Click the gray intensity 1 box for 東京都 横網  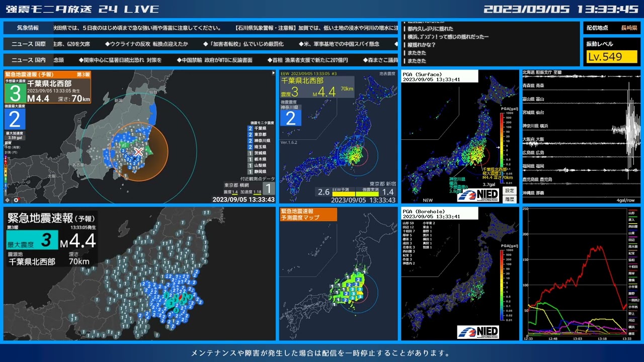tap(269, 189)
